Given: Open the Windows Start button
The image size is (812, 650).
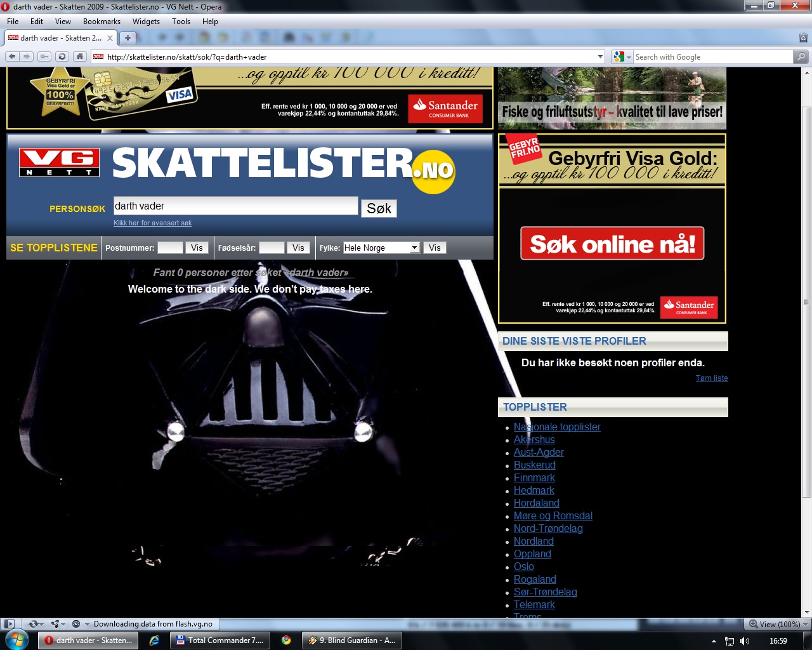Looking at the screenshot, I should 16,640.
